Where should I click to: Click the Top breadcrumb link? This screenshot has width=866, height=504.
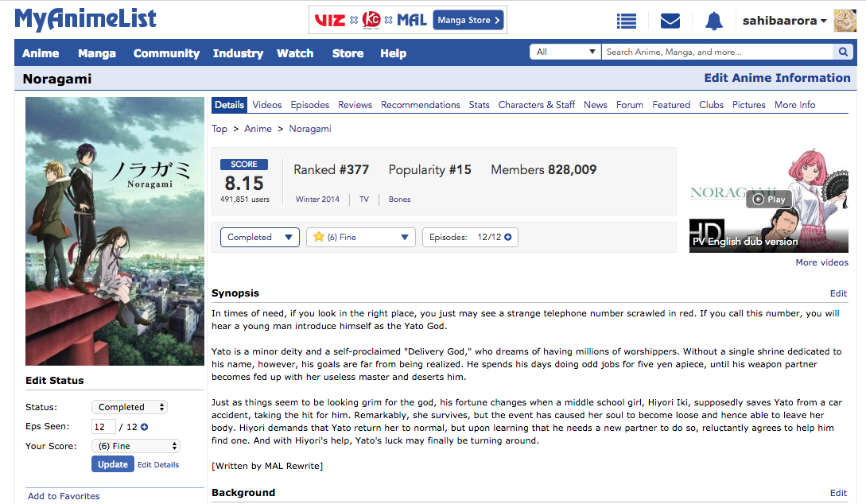pyautogui.click(x=219, y=129)
